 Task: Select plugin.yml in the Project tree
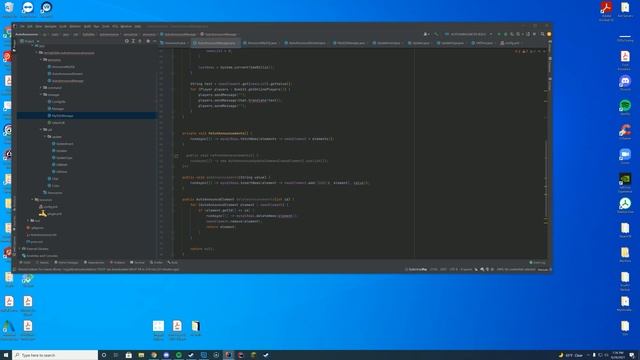click(51, 214)
